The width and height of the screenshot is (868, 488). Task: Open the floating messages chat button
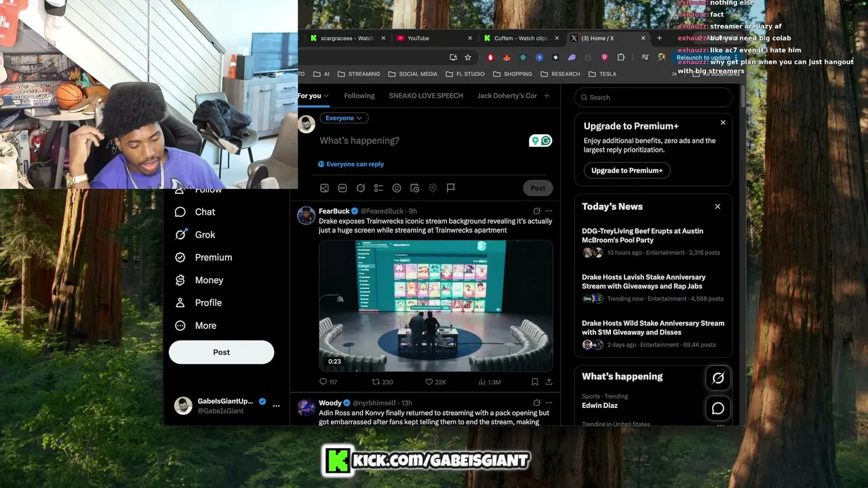[x=718, y=409]
